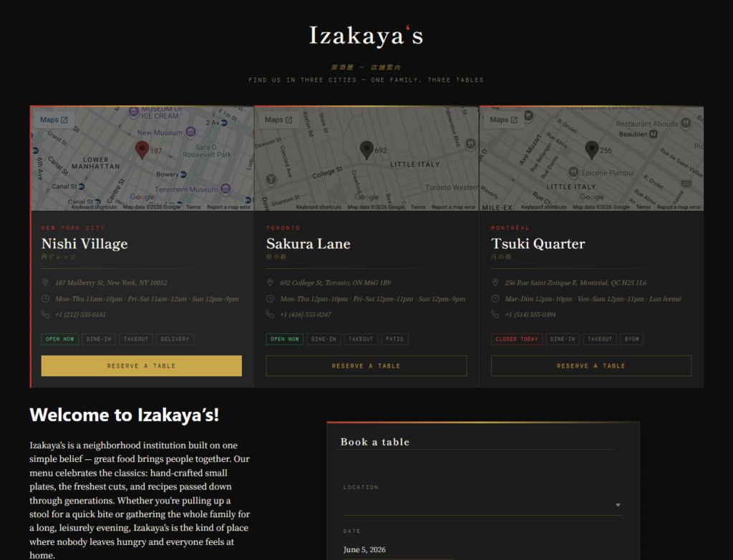
Task: Click New Museum marker icon on map
Action: (190, 132)
